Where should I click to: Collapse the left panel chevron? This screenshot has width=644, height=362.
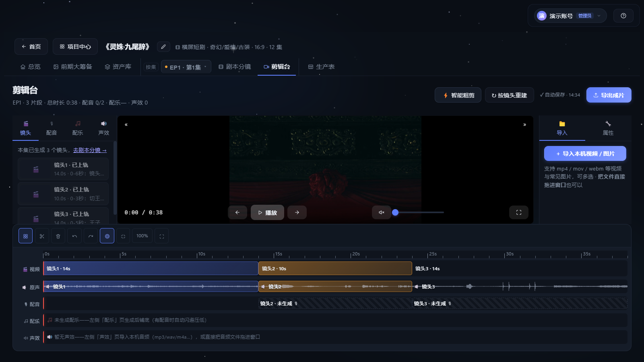click(x=126, y=125)
